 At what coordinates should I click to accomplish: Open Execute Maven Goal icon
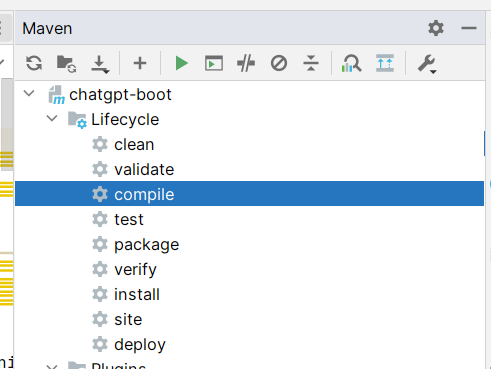coord(214,63)
